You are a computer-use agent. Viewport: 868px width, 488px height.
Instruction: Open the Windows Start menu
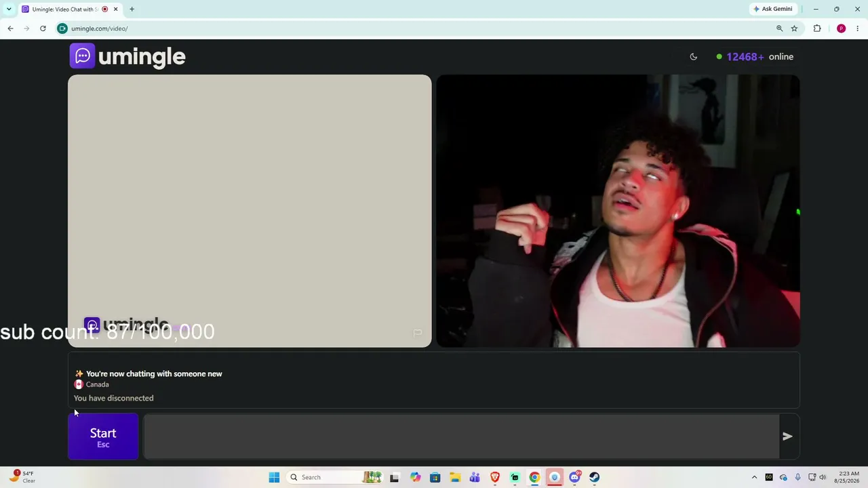tap(274, 477)
